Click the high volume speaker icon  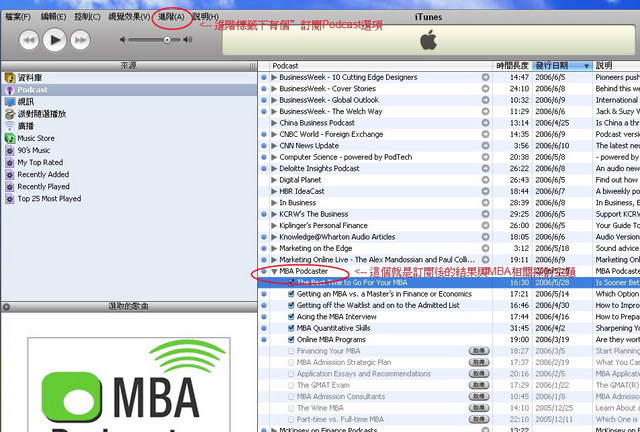187,40
